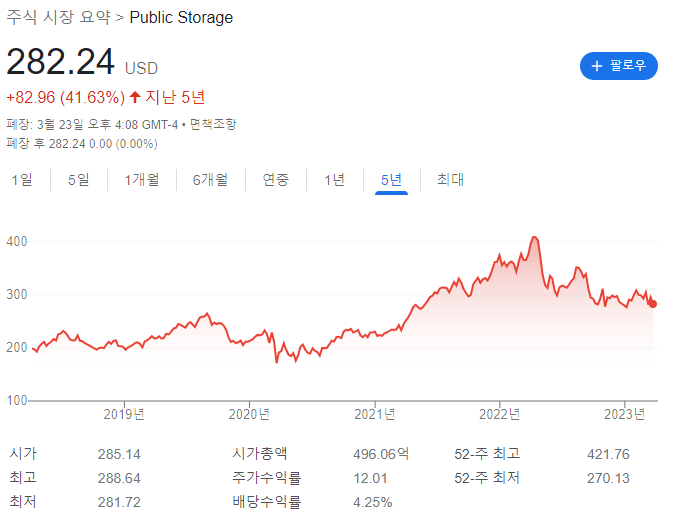Click the 면책조항 disclaimer link

[213, 124]
